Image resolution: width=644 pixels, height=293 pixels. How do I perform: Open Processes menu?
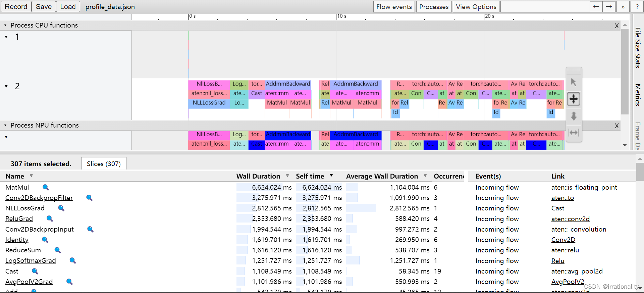click(x=434, y=7)
